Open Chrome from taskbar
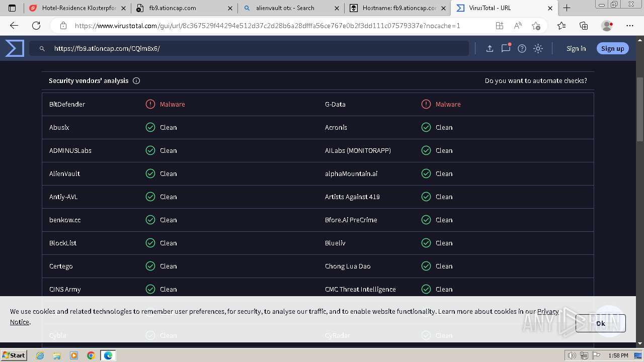644x362 pixels. tap(91, 355)
